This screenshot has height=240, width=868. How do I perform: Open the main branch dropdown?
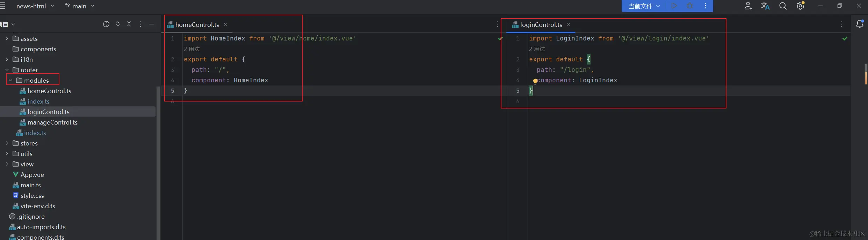coord(80,6)
